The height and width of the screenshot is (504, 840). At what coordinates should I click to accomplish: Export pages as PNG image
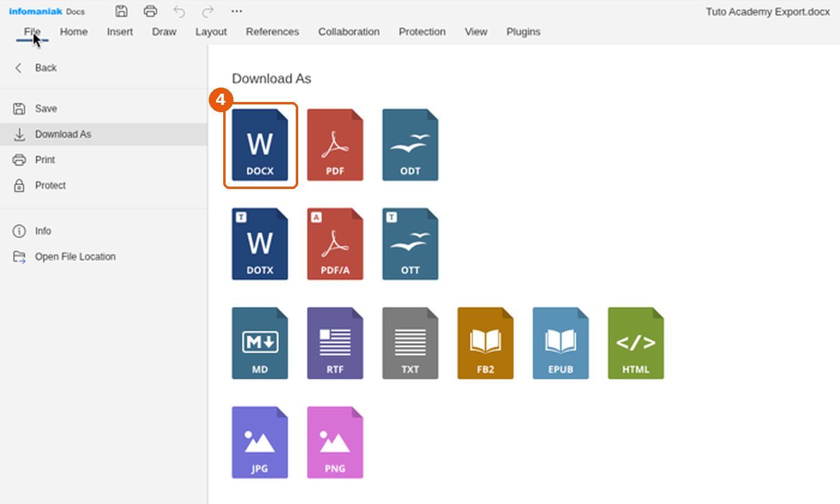tap(335, 442)
